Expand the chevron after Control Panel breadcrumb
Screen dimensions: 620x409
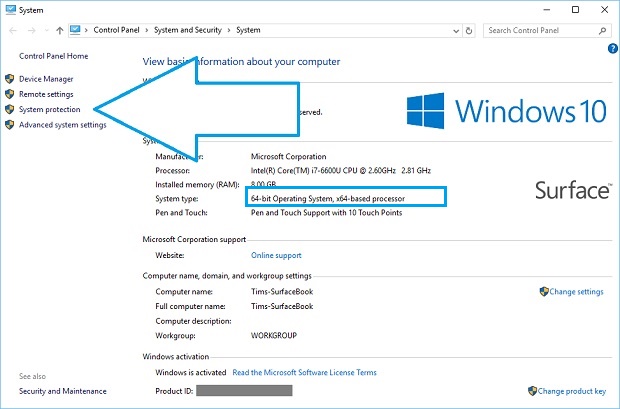pos(147,30)
